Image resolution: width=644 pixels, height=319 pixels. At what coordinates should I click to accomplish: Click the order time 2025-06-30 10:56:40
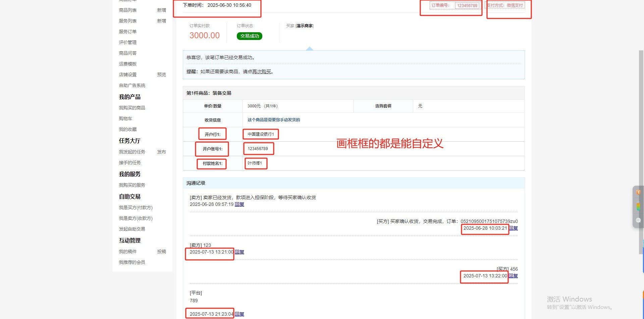(x=229, y=5)
